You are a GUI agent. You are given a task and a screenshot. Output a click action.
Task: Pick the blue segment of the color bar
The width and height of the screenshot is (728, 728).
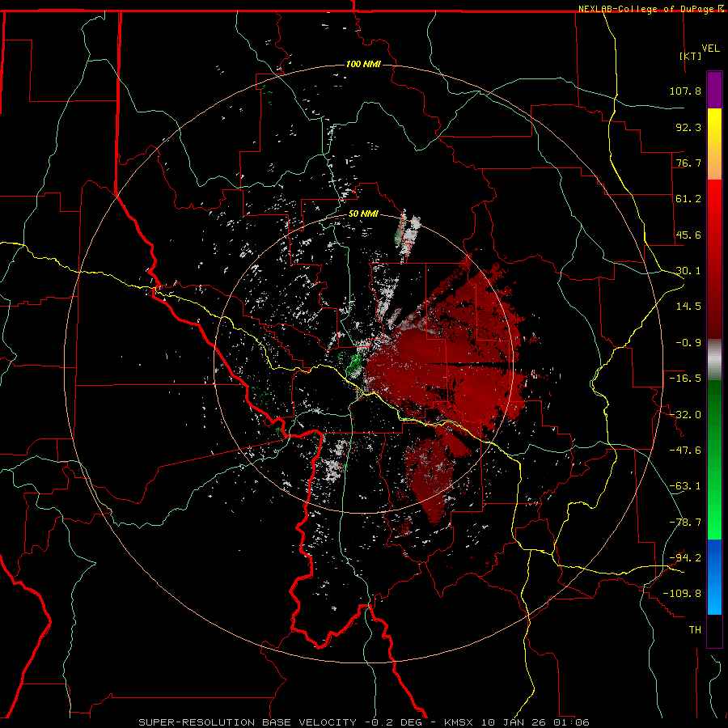pyautogui.click(x=714, y=577)
